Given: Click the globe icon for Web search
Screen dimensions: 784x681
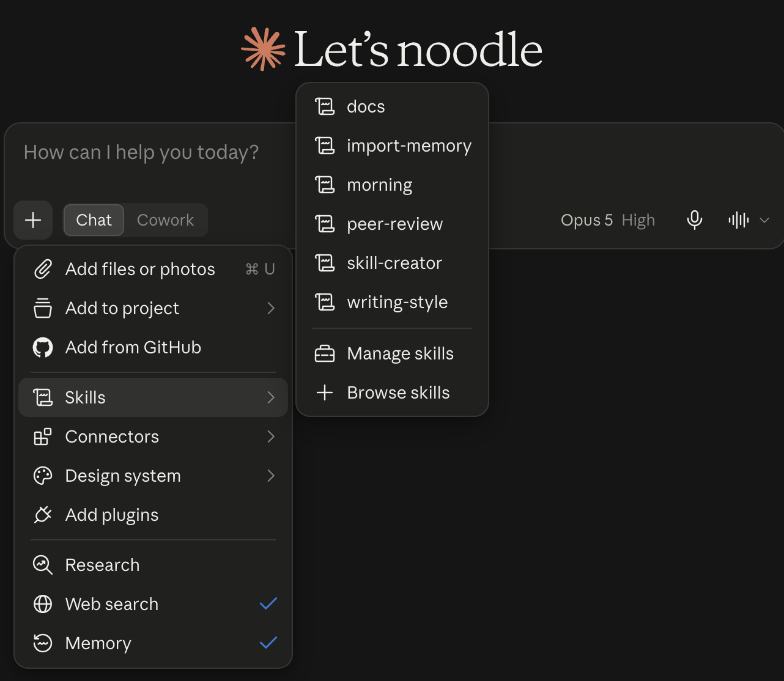Looking at the screenshot, I should click(43, 604).
